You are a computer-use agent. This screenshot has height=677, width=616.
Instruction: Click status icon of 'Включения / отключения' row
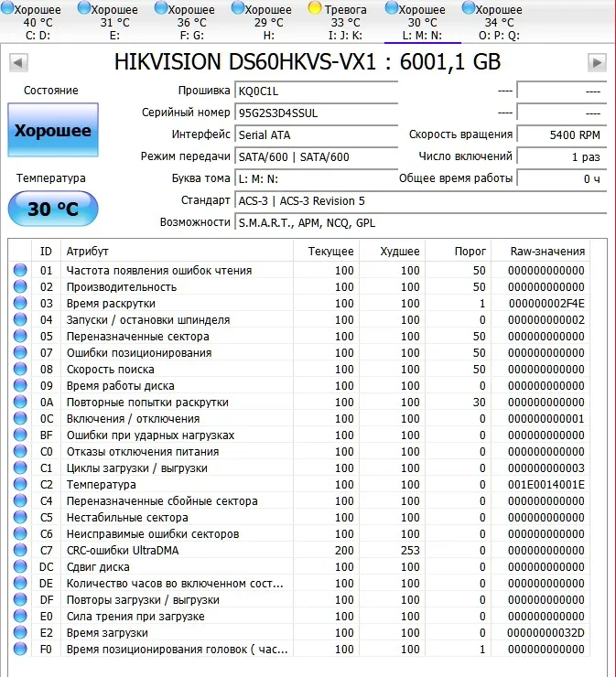click(20, 418)
